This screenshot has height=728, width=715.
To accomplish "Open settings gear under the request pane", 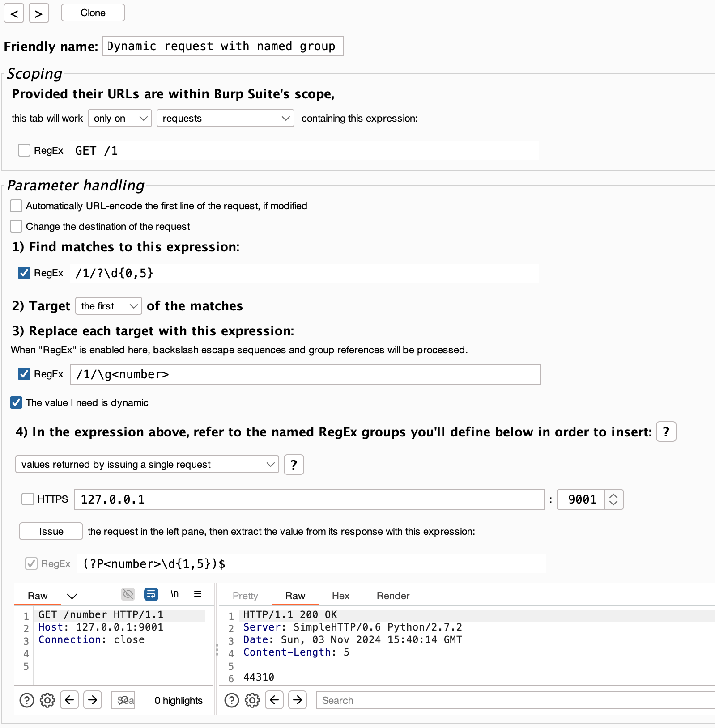I will (47, 700).
